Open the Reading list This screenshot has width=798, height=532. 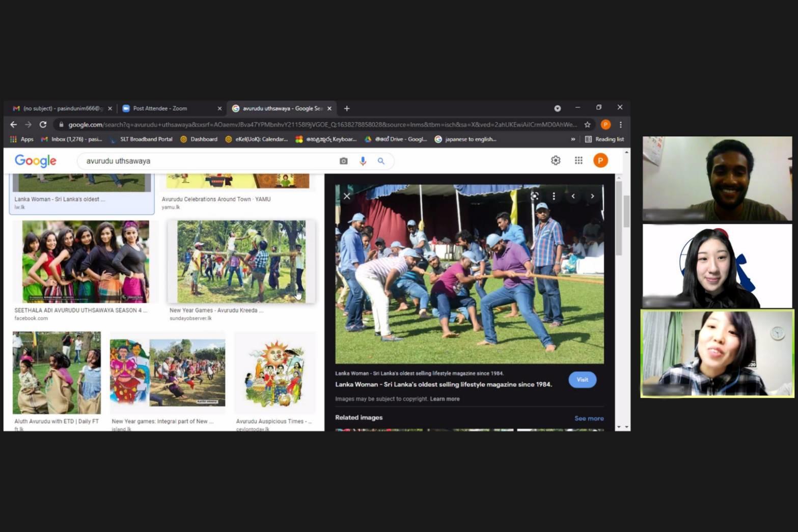click(x=604, y=139)
